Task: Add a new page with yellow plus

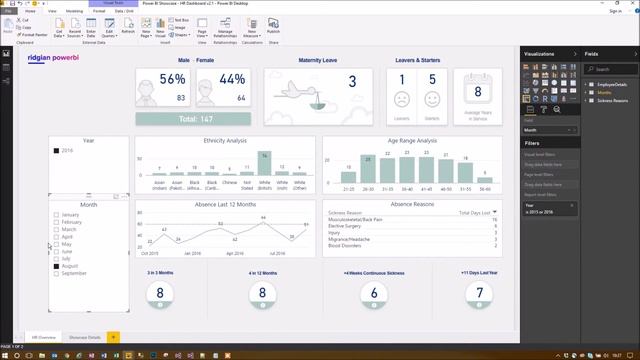Action: click(x=113, y=337)
